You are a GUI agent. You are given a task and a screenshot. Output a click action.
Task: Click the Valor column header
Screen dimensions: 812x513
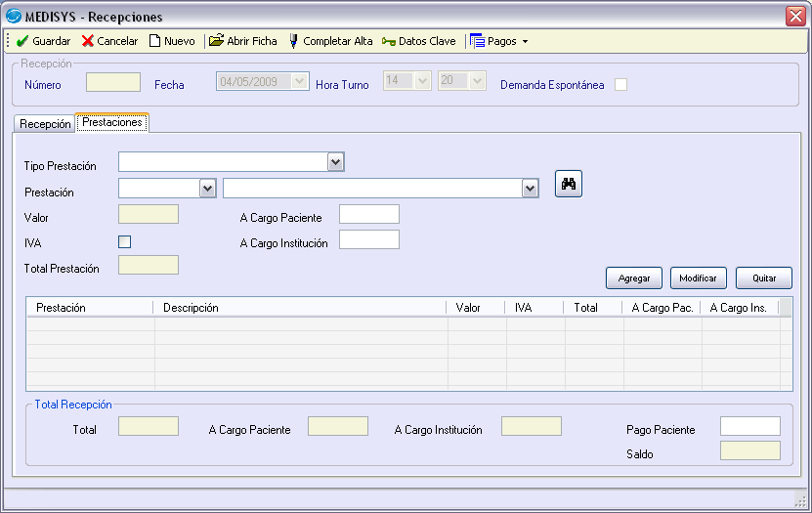coord(476,308)
